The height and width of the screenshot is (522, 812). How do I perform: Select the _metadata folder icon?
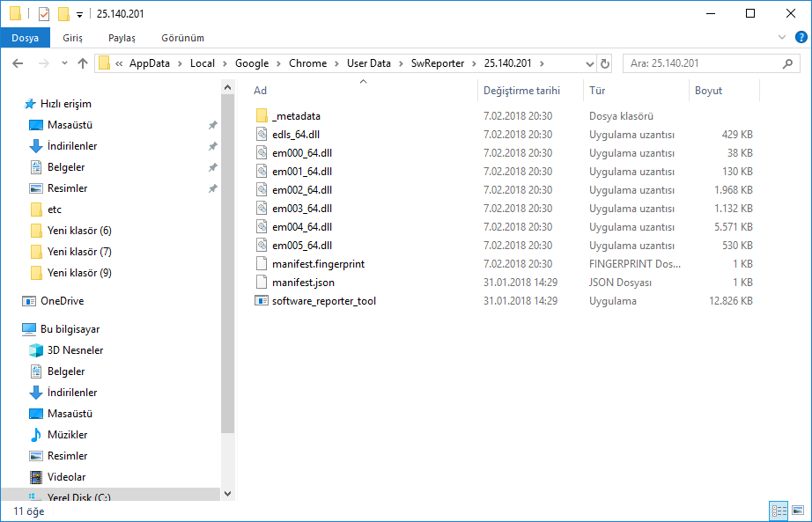click(263, 115)
